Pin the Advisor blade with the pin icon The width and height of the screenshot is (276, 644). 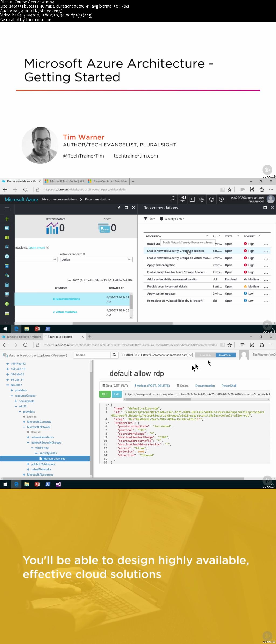coord(119,207)
